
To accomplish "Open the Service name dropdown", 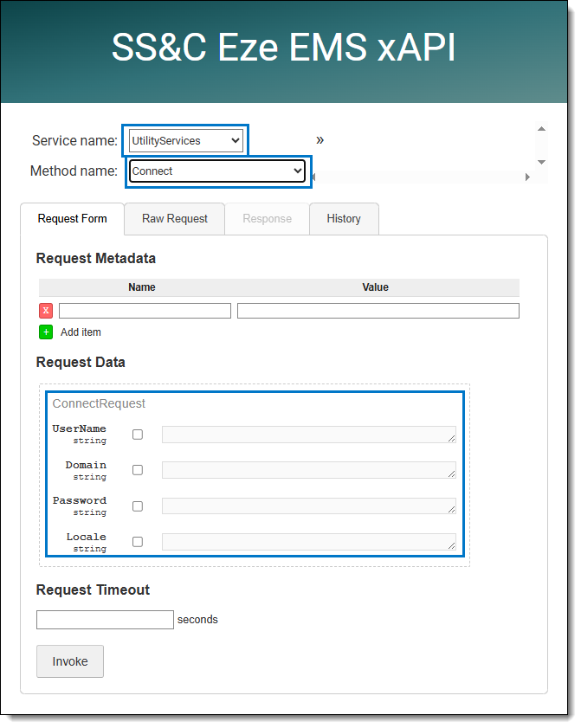I will (186, 141).
